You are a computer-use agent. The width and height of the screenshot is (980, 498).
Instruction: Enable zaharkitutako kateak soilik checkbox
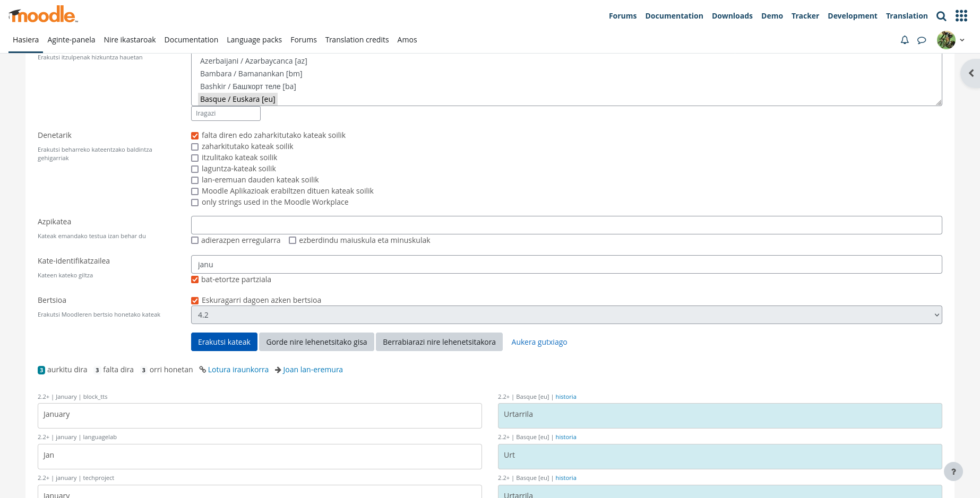[195, 146]
